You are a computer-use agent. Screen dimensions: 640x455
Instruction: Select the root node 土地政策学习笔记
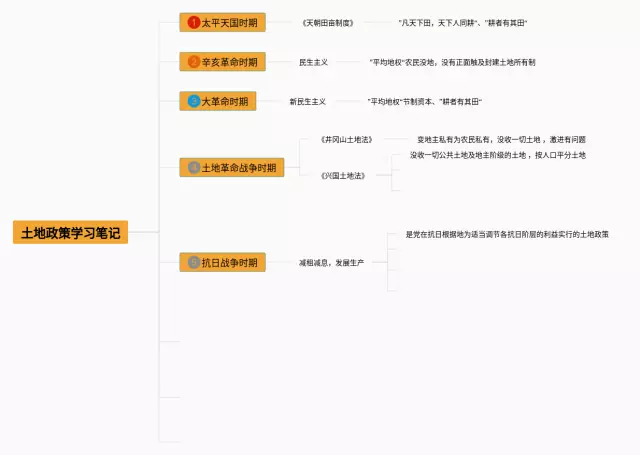(70, 233)
